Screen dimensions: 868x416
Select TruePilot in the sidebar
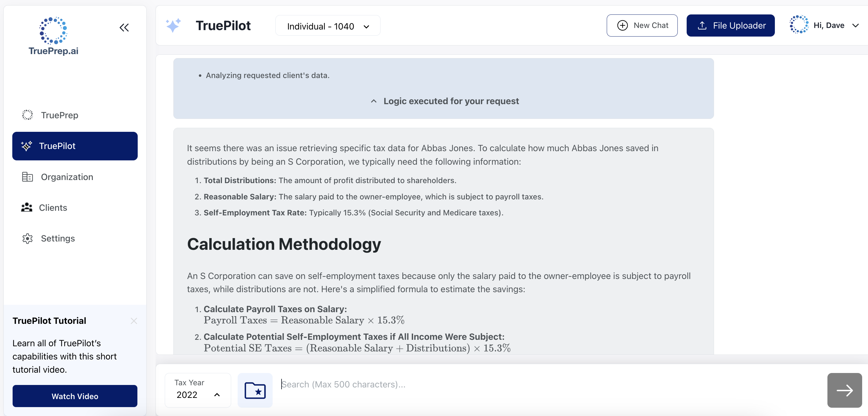[75, 146]
